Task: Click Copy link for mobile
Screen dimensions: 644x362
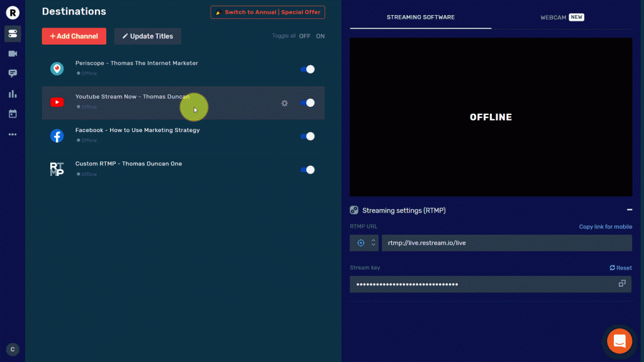Action: [605, 227]
